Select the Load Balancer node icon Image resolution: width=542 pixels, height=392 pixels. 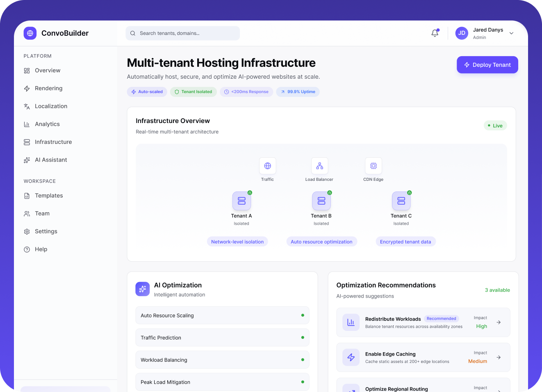(x=320, y=166)
